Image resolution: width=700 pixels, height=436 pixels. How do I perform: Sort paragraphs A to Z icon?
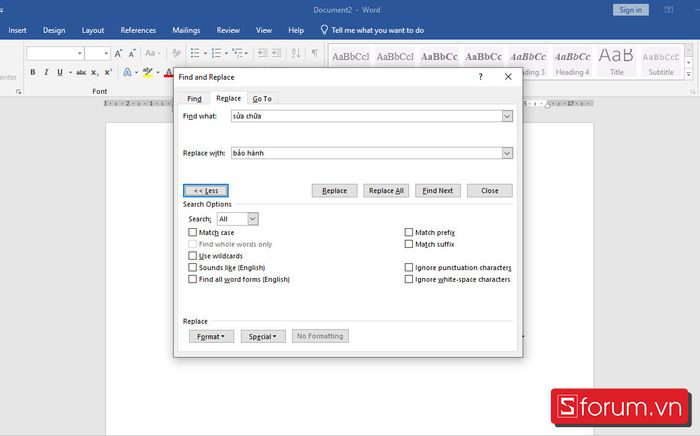[296, 54]
